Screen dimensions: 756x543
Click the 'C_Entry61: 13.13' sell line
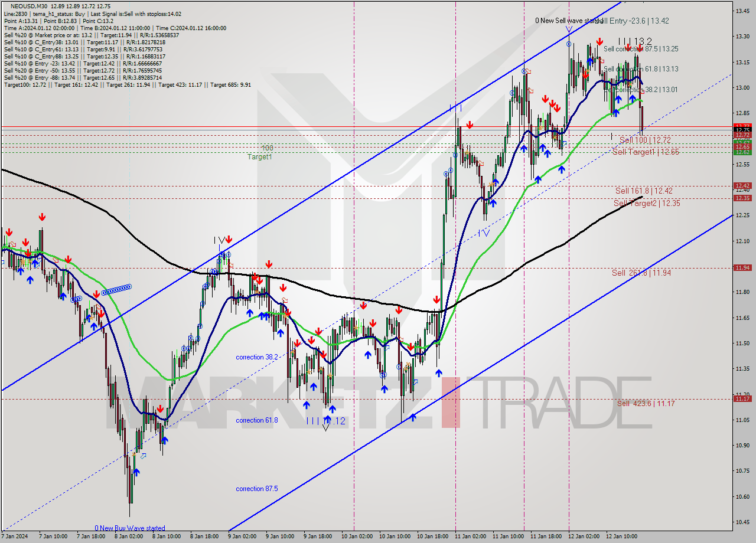pyautogui.click(x=84, y=49)
